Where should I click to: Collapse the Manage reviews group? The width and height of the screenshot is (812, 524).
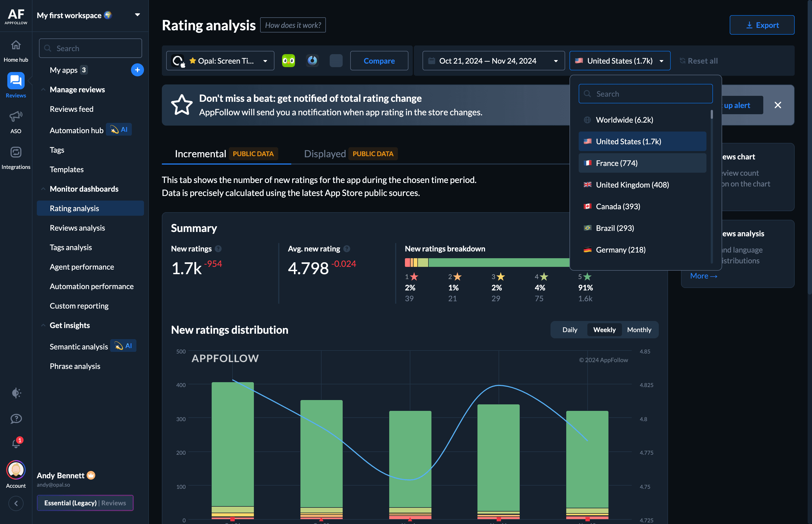pos(43,90)
